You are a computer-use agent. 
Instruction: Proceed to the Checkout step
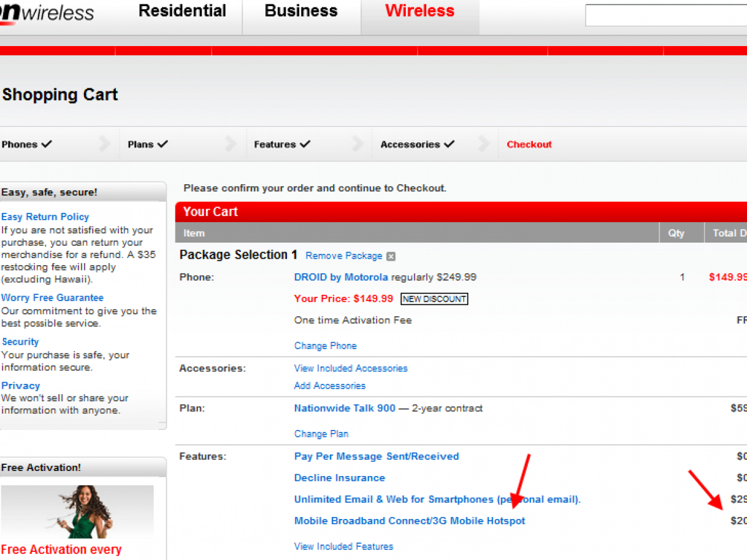[529, 144]
